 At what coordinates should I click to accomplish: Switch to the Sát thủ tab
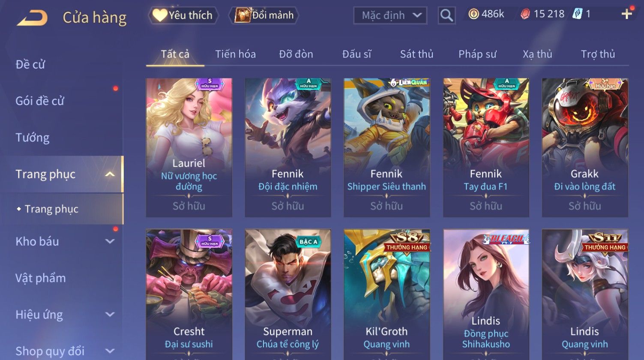click(416, 54)
